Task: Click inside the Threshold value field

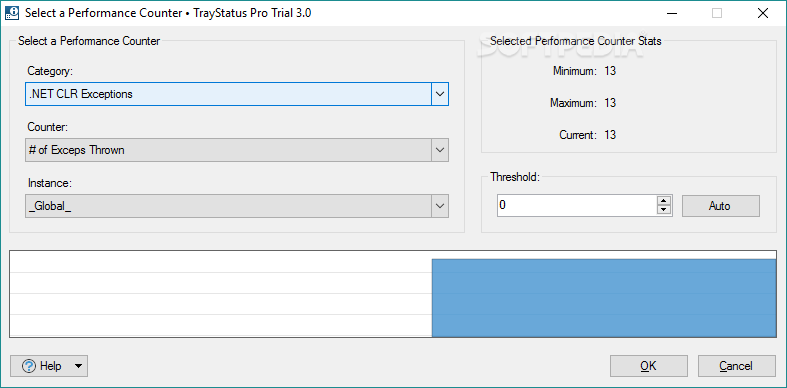Action: click(577, 206)
